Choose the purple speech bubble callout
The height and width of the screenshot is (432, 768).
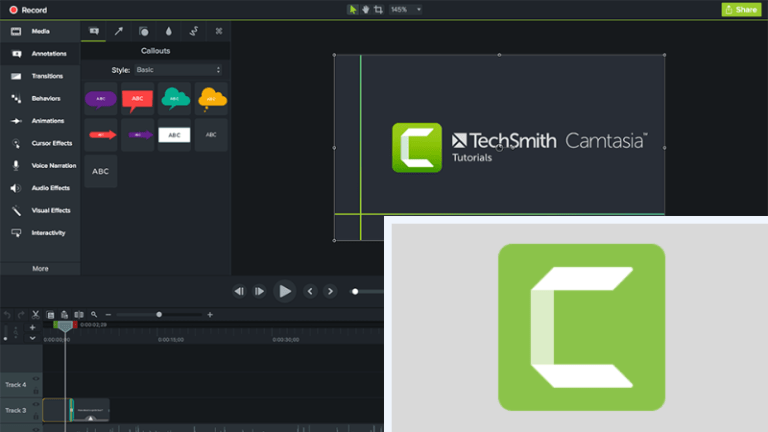click(x=101, y=99)
